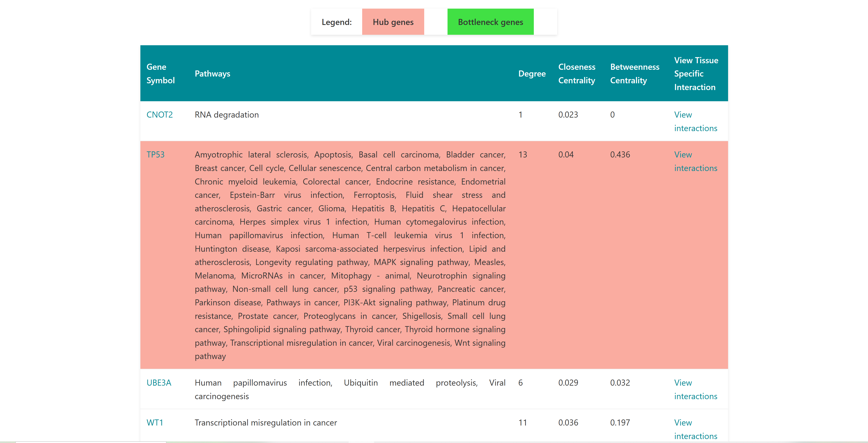
Task: Click the Closeness Centrality column header
Action: click(x=576, y=73)
